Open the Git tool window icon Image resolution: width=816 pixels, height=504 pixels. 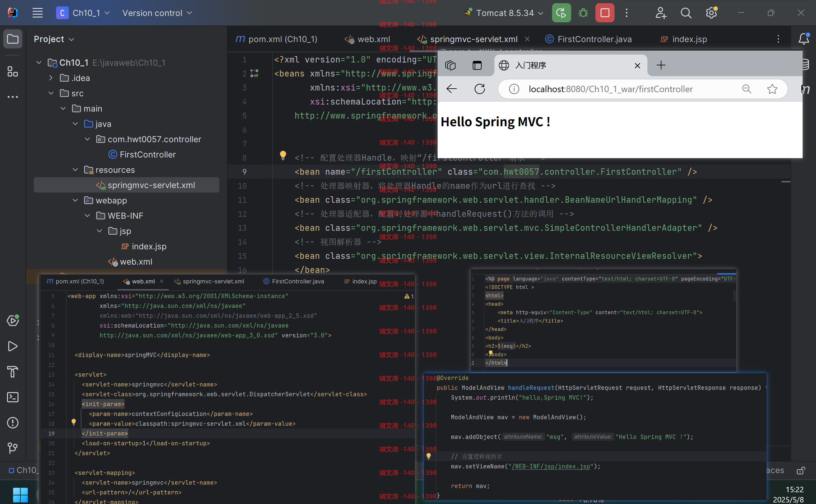pyautogui.click(x=13, y=448)
